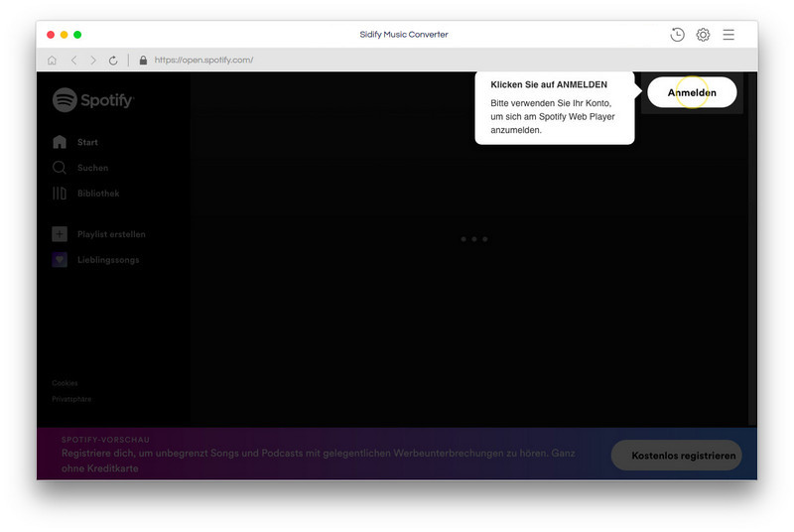Minimize the window with the yellow button
Viewport: 794px width, 532px height.
[x=64, y=35]
